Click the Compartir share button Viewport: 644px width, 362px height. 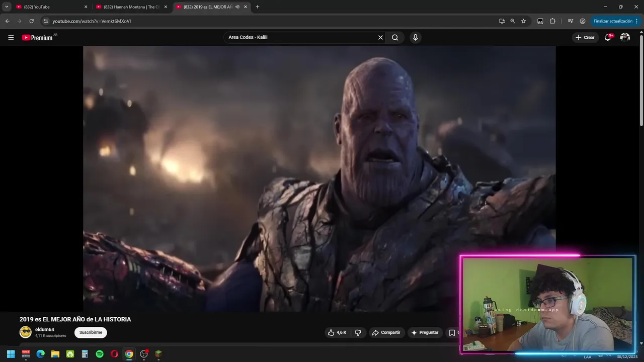click(x=386, y=332)
